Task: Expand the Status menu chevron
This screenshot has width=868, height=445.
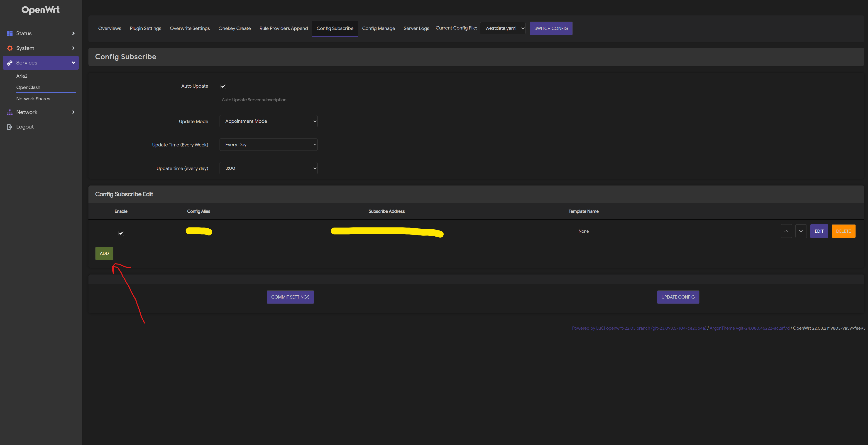Action: click(x=73, y=33)
